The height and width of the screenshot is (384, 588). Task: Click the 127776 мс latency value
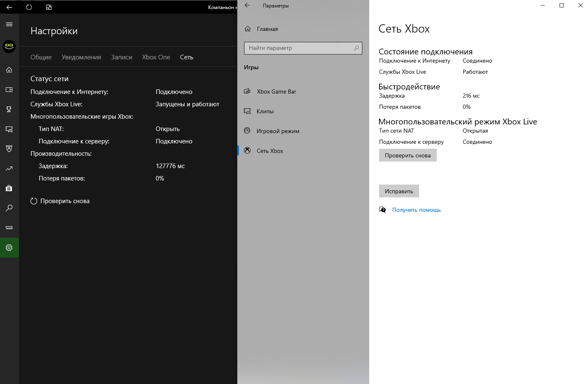[x=170, y=166]
